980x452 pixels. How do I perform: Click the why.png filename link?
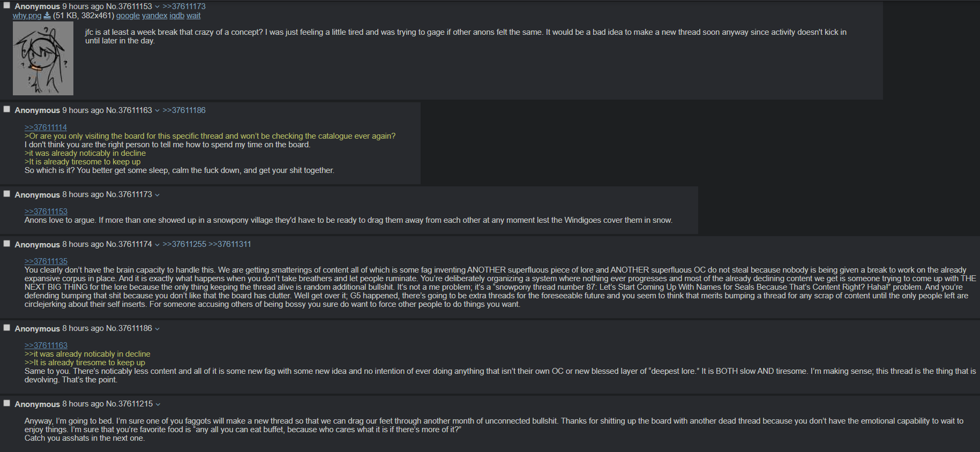[27, 16]
